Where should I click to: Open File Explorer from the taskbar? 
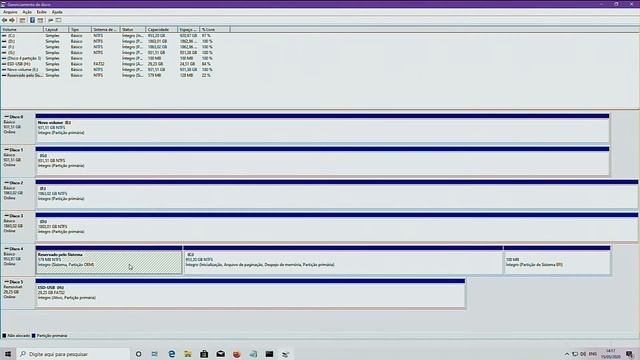tap(188, 354)
